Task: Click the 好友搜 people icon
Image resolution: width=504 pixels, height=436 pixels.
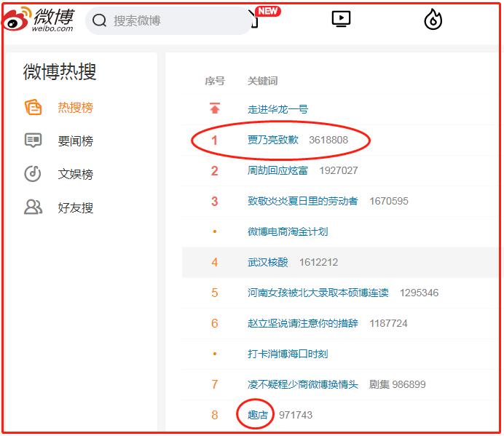Action: point(33,207)
